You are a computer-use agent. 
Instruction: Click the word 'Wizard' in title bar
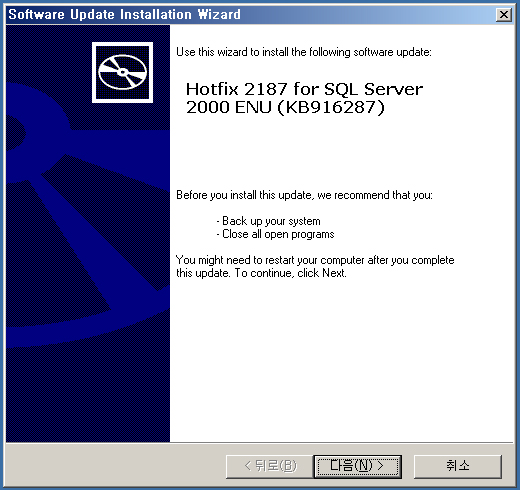[x=219, y=15]
